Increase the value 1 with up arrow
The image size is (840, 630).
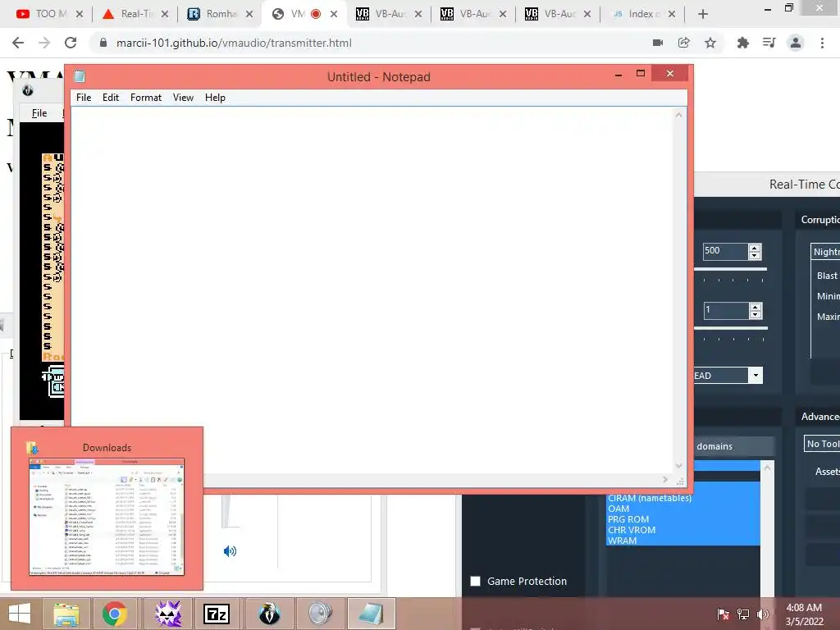coord(756,307)
